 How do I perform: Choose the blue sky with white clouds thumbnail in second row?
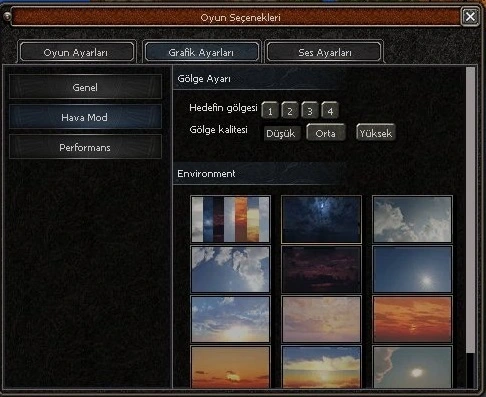point(230,269)
